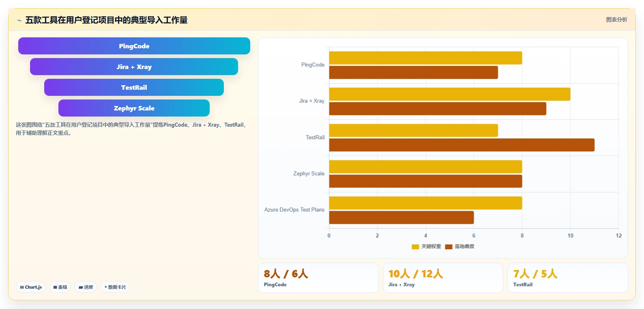Click the x-axis tick label 6

pos(474,236)
